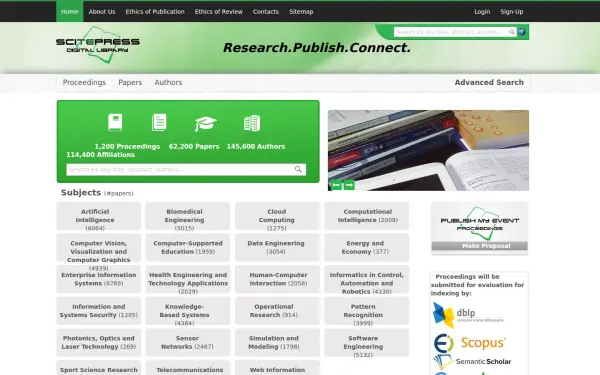Click the magnifier icon in the green panel search
This screenshot has height=375, width=600.
pyautogui.click(x=298, y=169)
